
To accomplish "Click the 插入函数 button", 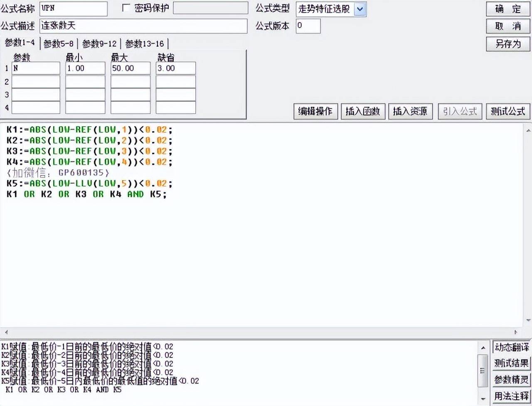I will click(363, 111).
